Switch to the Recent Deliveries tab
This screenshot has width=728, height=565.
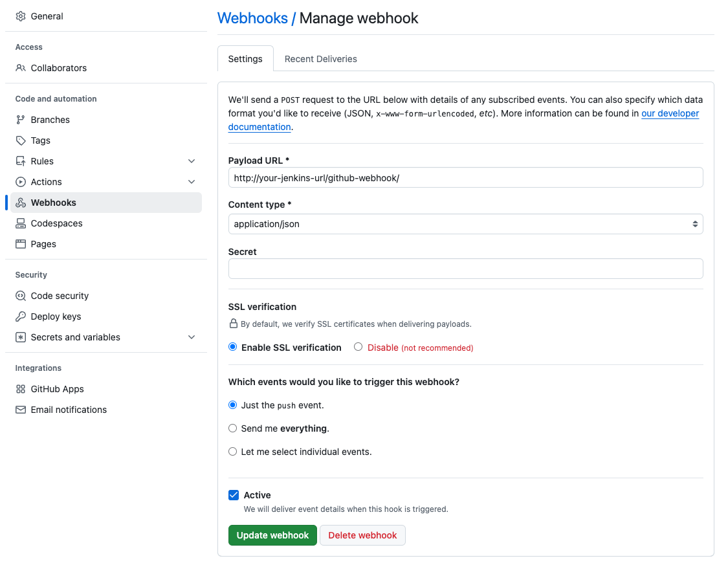[320, 59]
